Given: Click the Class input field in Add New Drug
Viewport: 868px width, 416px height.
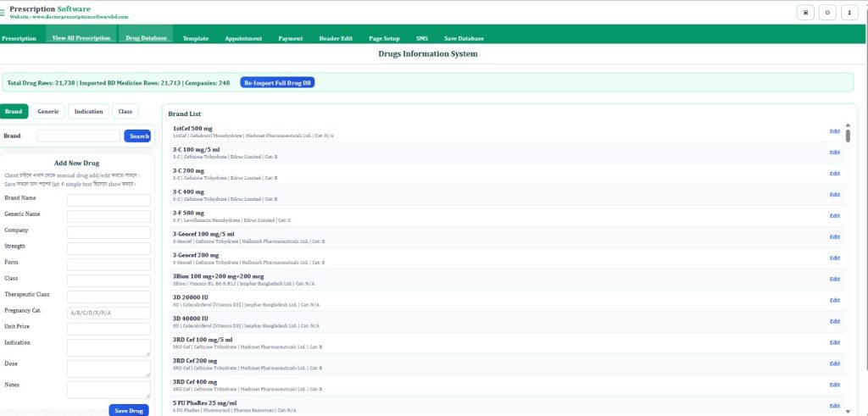Looking at the screenshot, I should coord(108,280).
